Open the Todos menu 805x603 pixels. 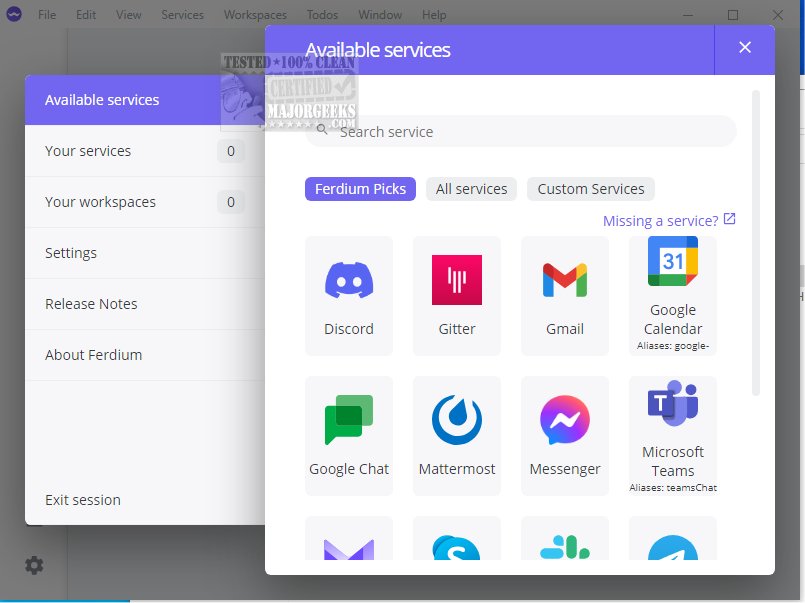(322, 15)
